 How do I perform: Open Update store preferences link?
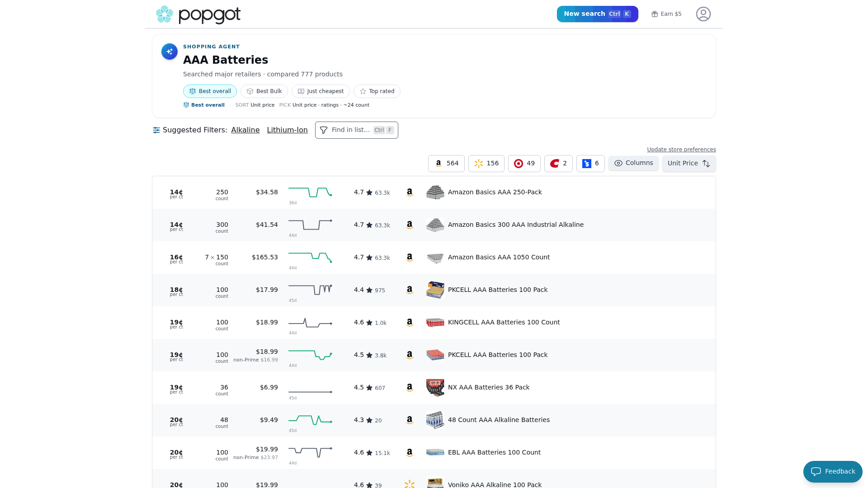coord(681,150)
